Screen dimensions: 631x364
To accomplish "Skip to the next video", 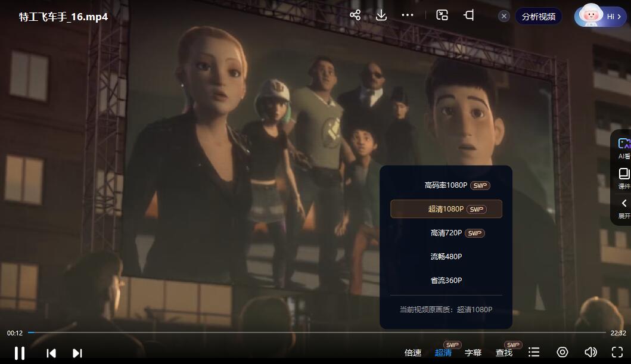I will click(77, 353).
